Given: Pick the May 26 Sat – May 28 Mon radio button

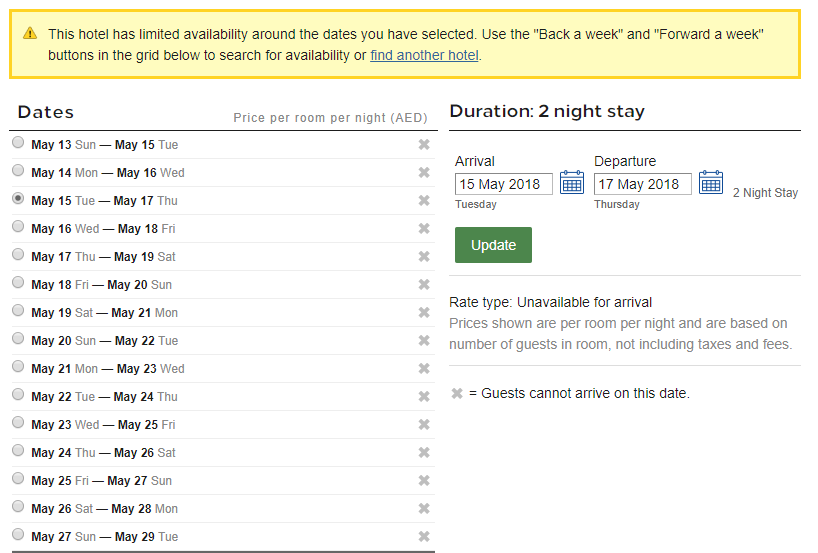Looking at the screenshot, I should click(x=19, y=508).
